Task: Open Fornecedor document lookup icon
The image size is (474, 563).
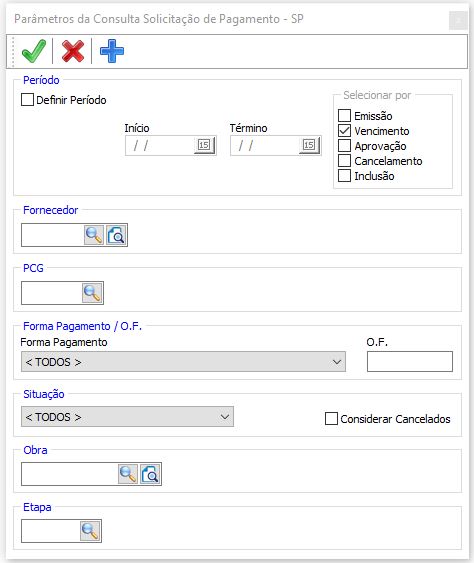Action: coord(116,235)
